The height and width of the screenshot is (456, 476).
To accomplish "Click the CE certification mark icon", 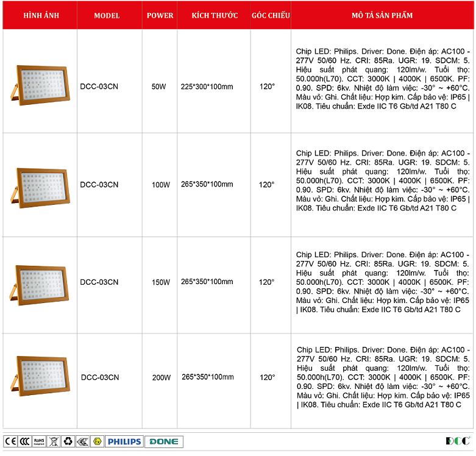I will click(x=10, y=441).
